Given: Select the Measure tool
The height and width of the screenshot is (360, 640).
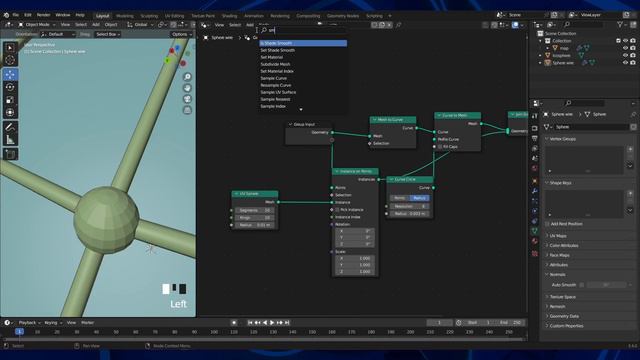Looking at the screenshot, I should coord(10,140).
